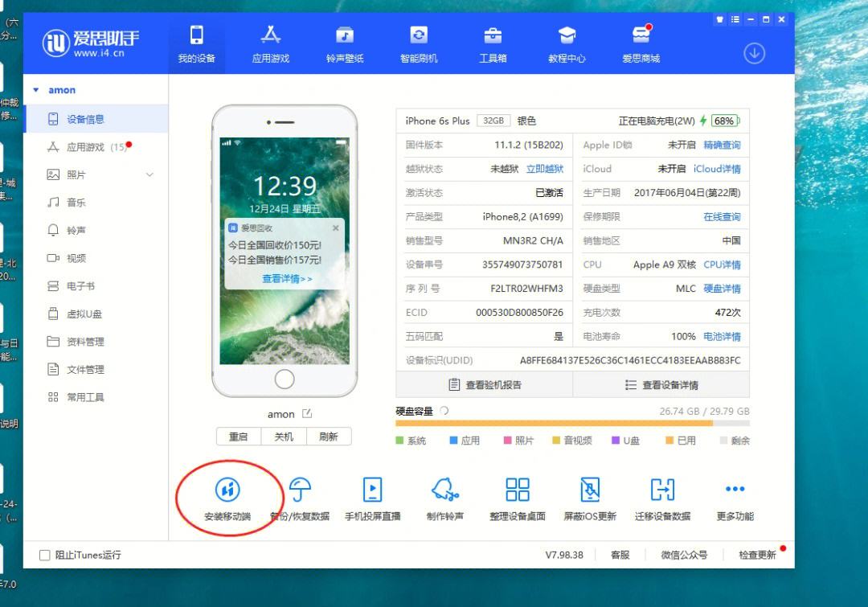Click 在线查询 warranty link
Screen dimensions: 868x607
(x=722, y=216)
